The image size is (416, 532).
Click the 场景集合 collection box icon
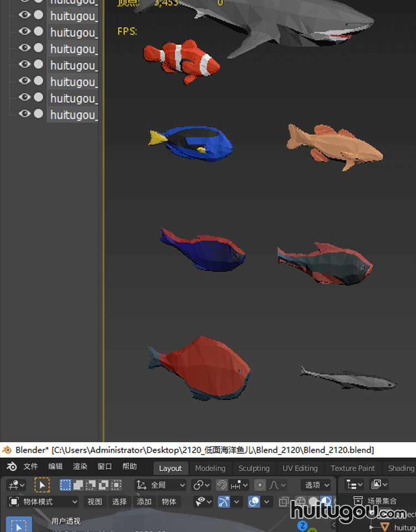[358, 501]
